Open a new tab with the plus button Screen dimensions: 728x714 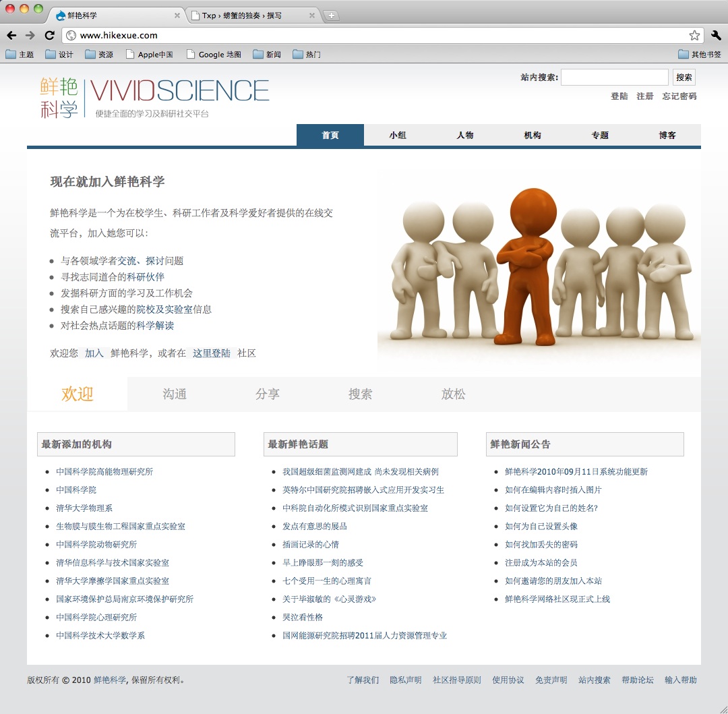click(332, 16)
